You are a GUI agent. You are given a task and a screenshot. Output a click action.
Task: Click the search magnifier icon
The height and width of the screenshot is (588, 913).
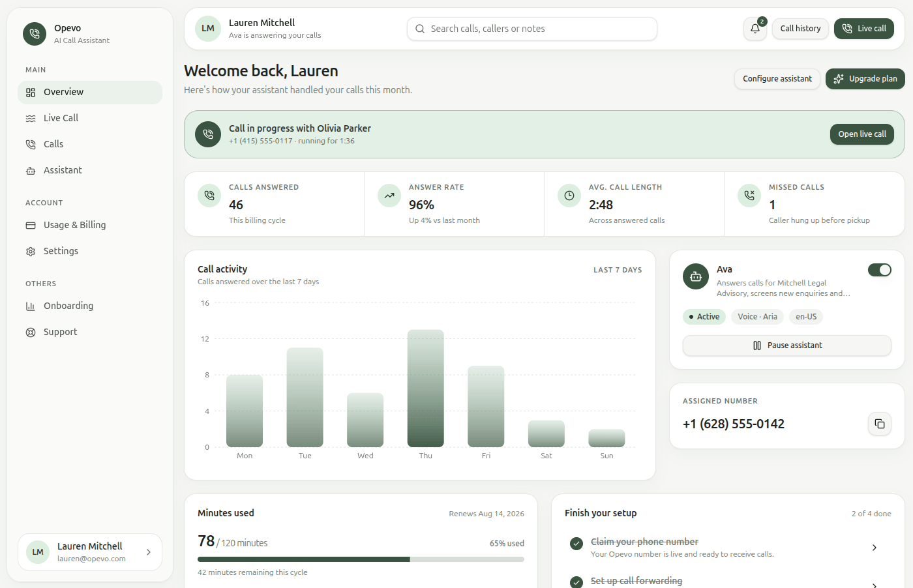pyautogui.click(x=420, y=29)
